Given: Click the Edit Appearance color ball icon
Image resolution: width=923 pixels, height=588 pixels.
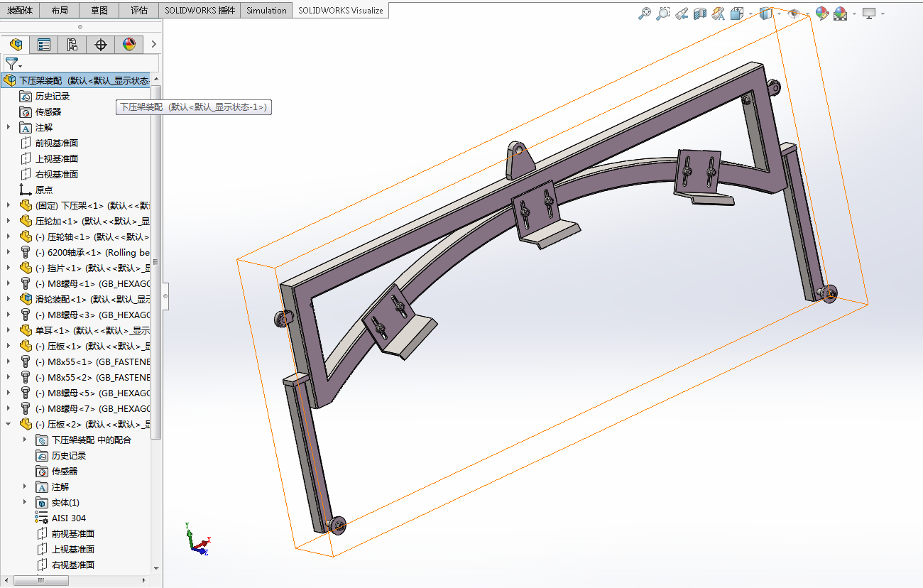Looking at the screenshot, I should [x=822, y=13].
